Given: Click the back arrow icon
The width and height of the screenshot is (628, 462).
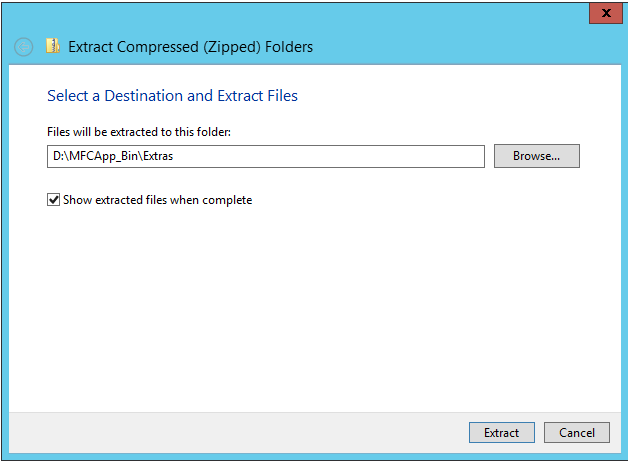Looking at the screenshot, I should (24, 47).
